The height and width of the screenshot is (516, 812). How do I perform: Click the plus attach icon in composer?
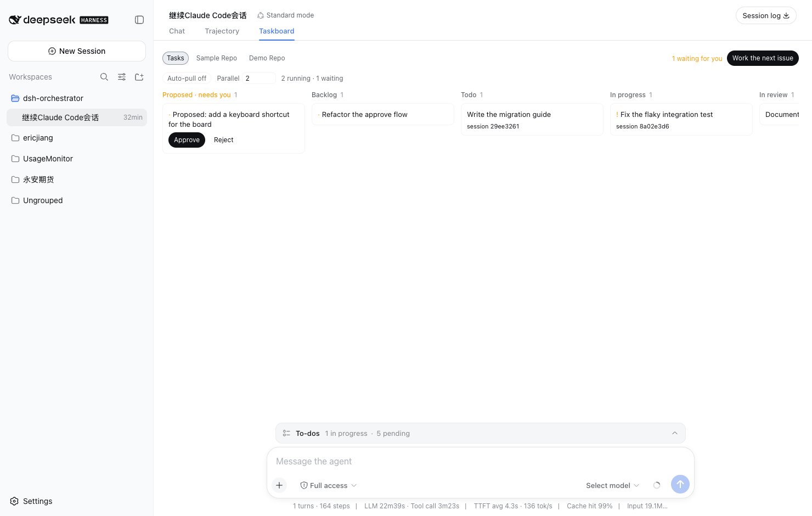(x=279, y=485)
